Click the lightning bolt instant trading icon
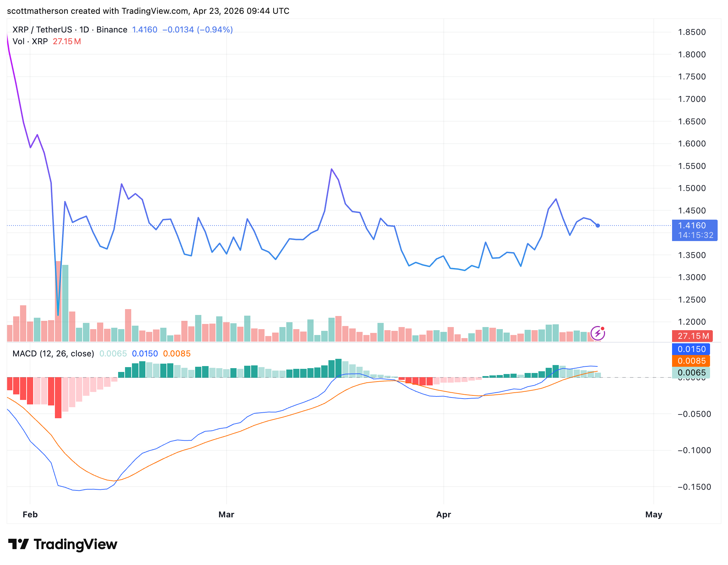The width and height of the screenshot is (728, 565). [x=597, y=333]
